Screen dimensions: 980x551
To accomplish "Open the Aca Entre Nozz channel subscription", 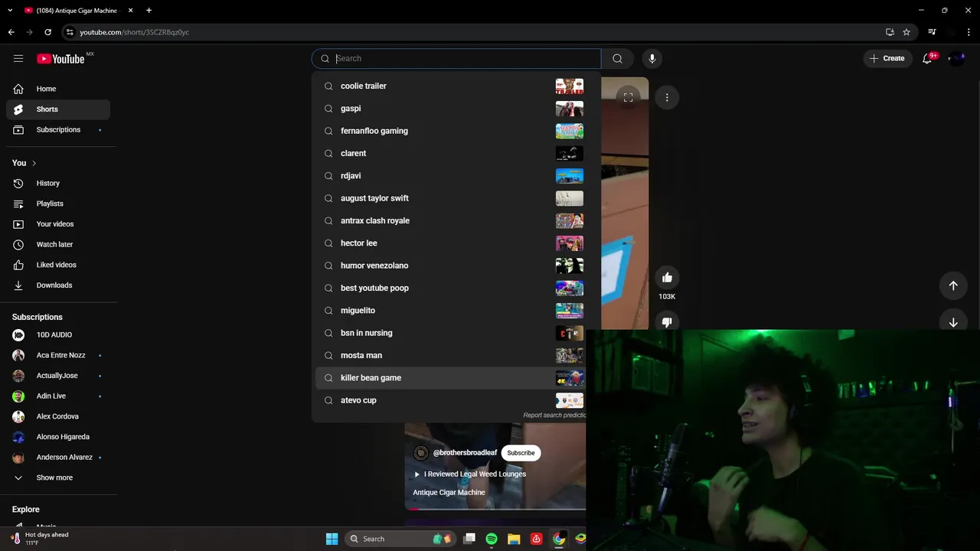I will pos(58,355).
